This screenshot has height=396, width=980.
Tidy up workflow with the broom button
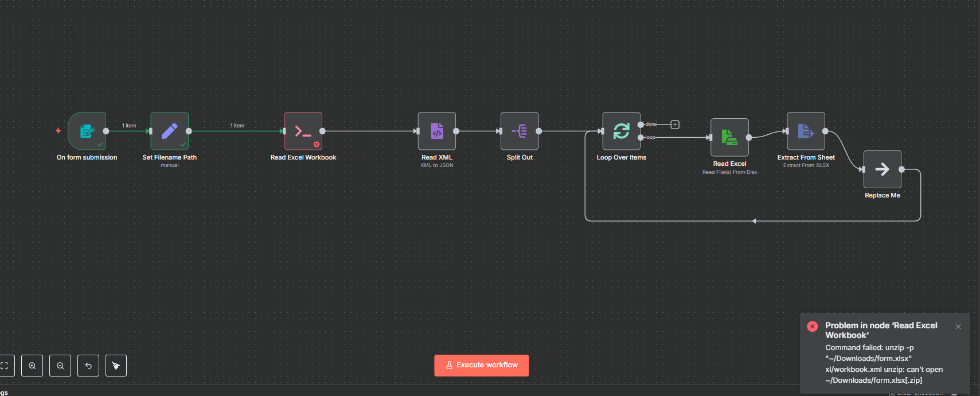[x=116, y=366]
